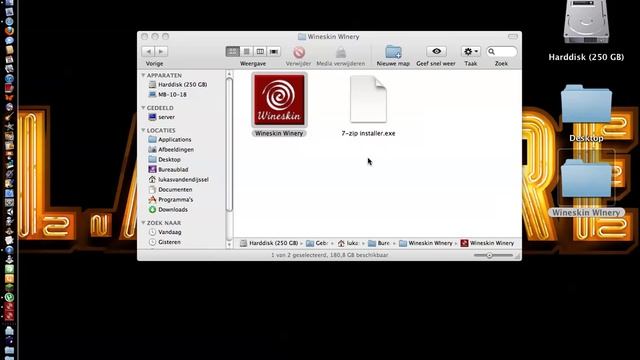Open Downloads in the sidebar
Image resolution: width=640 pixels, height=360 pixels.
click(x=168, y=209)
